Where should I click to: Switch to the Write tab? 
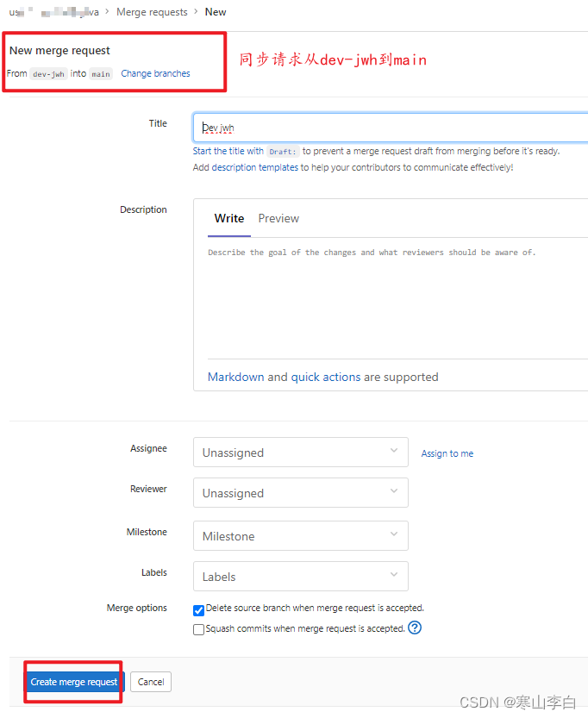(229, 218)
